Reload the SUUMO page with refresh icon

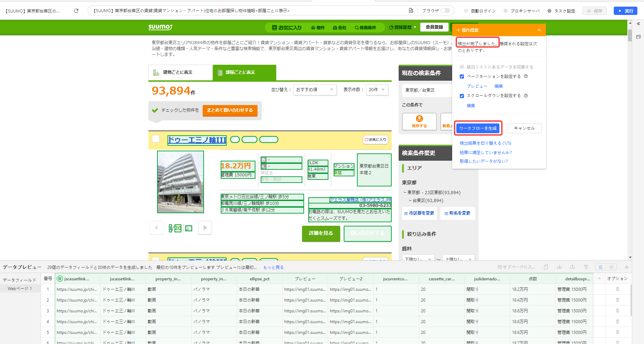(x=76, y=11)
